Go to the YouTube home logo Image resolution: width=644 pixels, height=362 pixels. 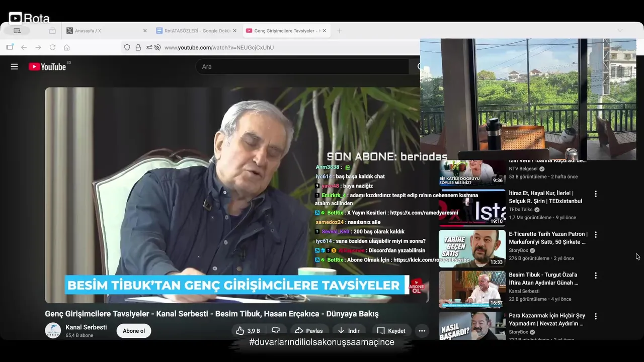pos(47,66)
